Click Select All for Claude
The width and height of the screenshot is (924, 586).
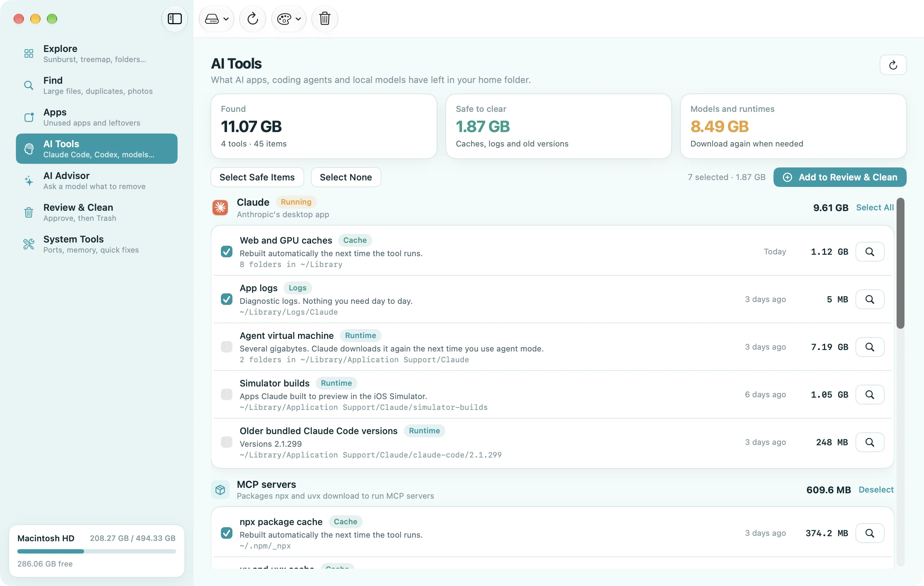(875, 207)
